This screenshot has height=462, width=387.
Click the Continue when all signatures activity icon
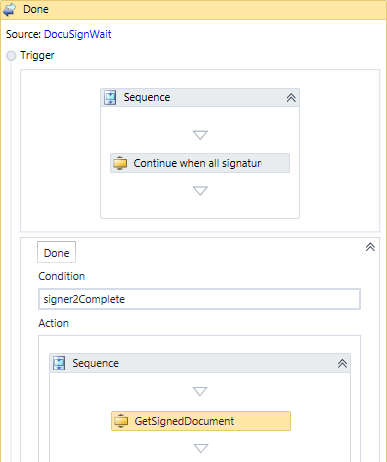pos(120,163)
